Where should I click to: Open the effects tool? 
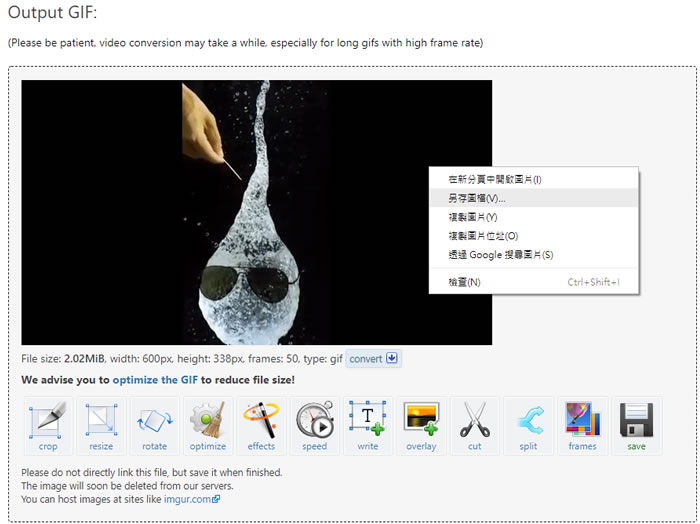[261, 425]
